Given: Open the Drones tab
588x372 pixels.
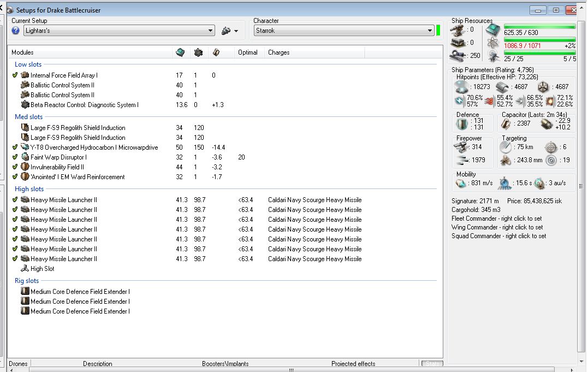Looking at the screenshot, I should point(18,363).
